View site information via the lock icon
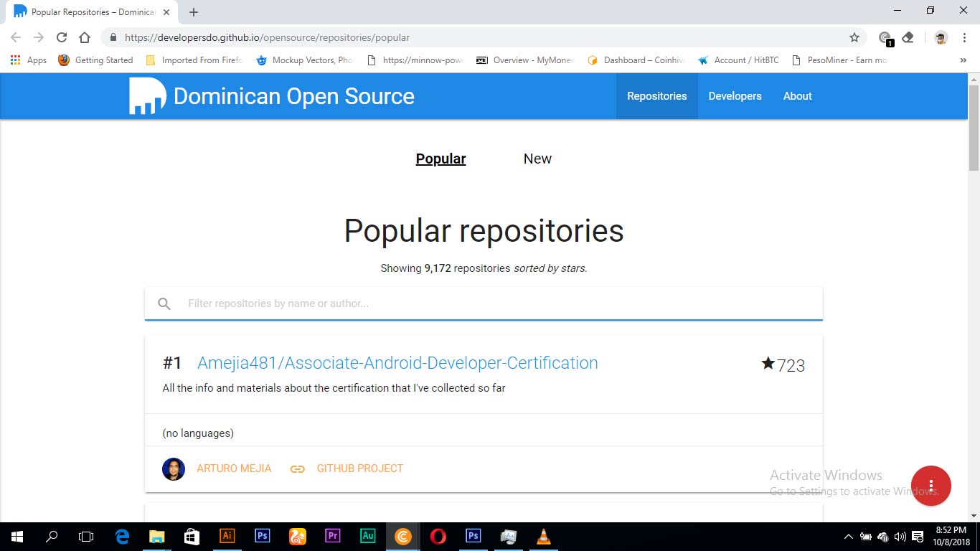 [x=113, y=37]
